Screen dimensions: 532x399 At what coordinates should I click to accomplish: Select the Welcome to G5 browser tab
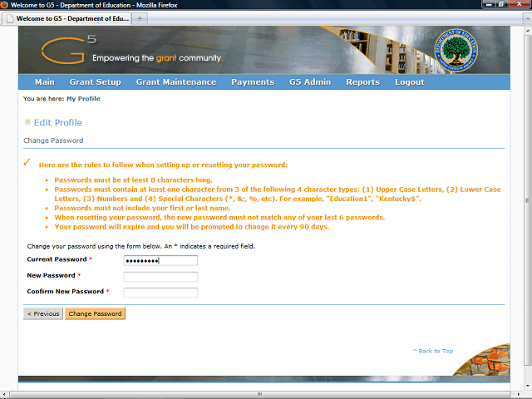(67, 18)
